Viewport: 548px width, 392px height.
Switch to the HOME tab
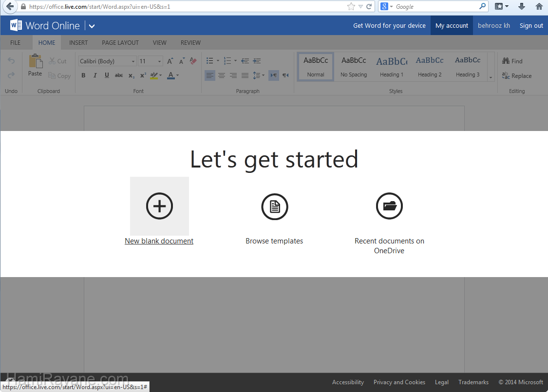pos(47,43)
